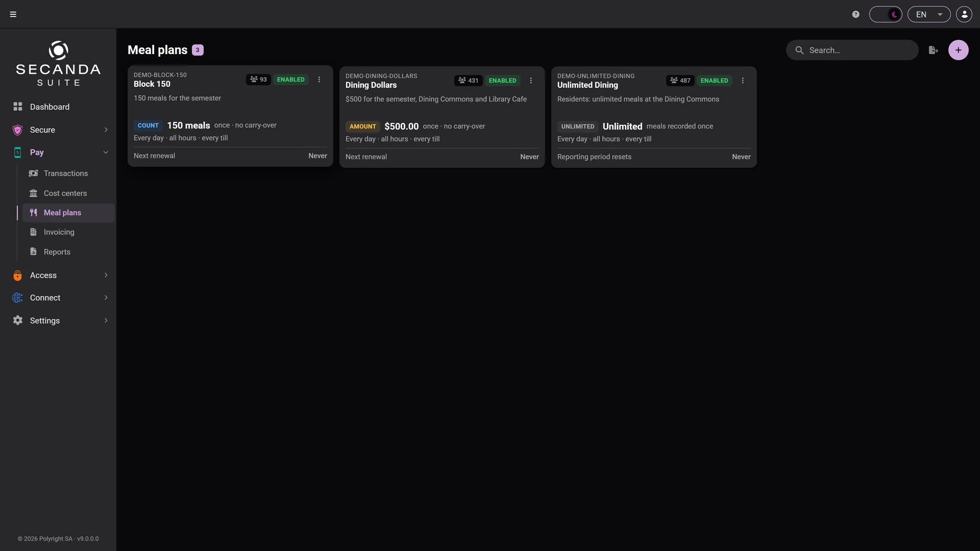
Task: Click the Cost centers bank icon
Action: pos(33,193)
